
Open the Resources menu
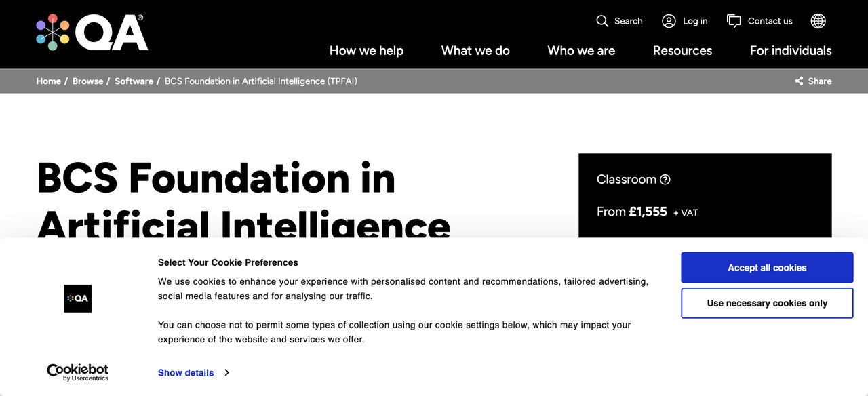click(x=682, y=50)
